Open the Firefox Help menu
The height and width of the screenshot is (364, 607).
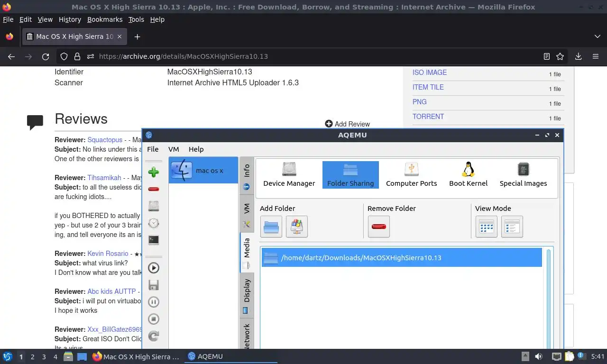pos(157,19)
